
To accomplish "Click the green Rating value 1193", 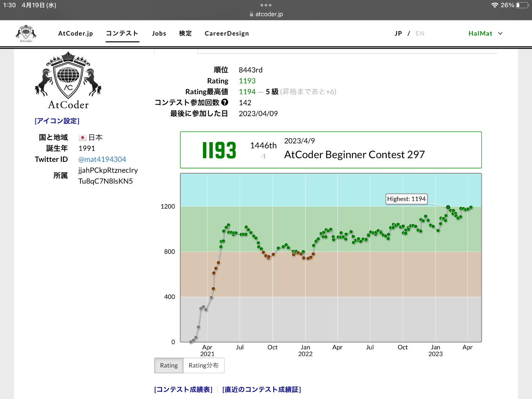I will coord(247,81).
